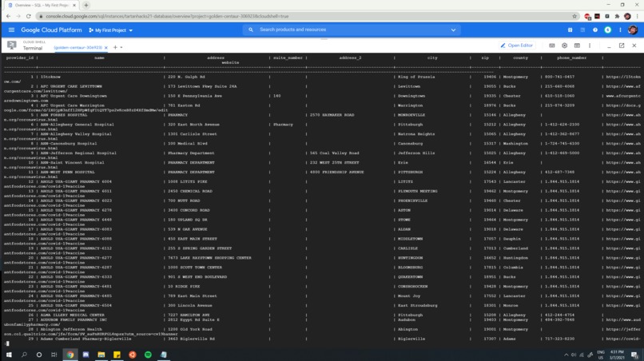Select the Overview SQL browser tab
This screenshot has height=361, width=644.
(x=42, y=6)
